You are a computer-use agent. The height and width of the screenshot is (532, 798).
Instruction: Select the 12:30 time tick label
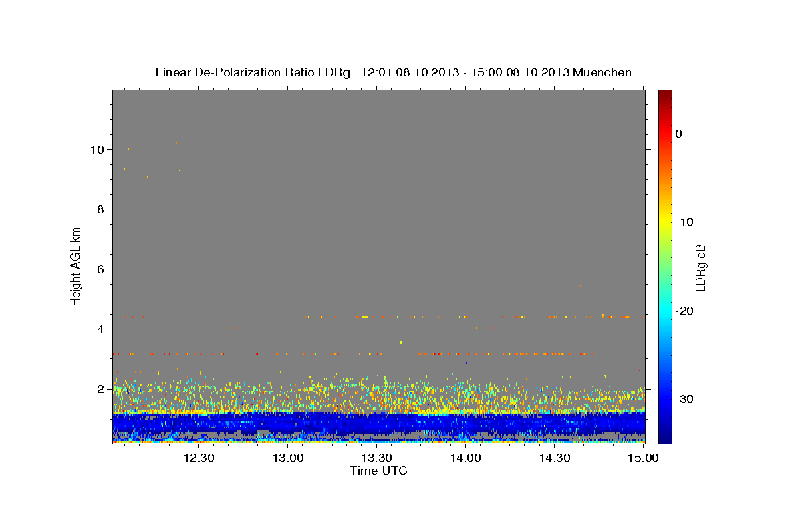pyautogui.click(x=199, y=458)
